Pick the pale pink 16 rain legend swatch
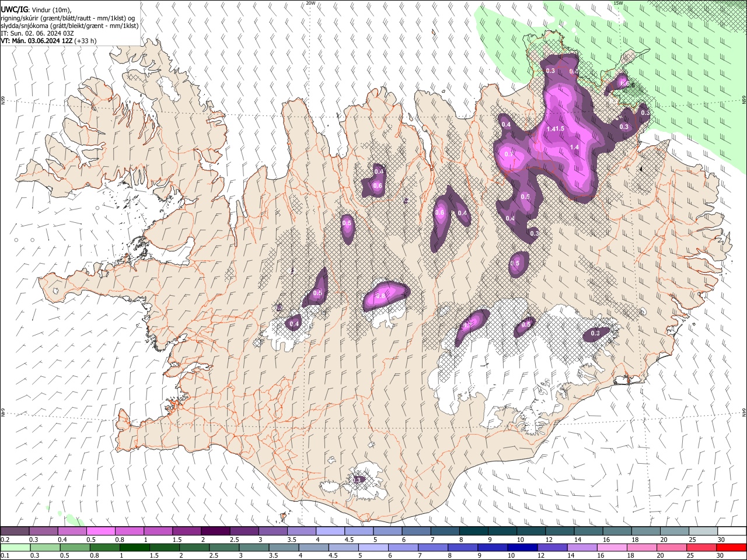This screenshot has width=747, height=560. [x=611, y=547]
